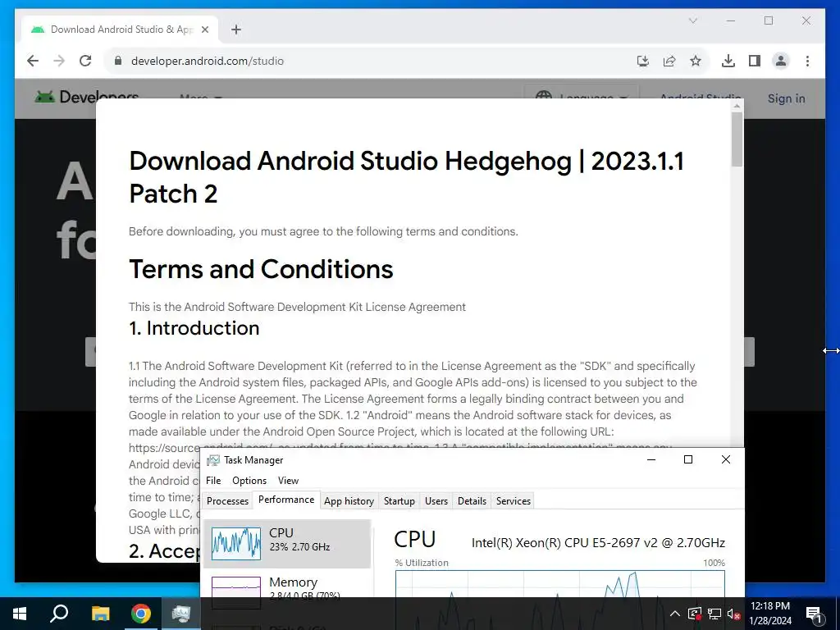Show hidden tray icons chevron
The width and height of the screenshot is (840, 630).
coord(675,614)
